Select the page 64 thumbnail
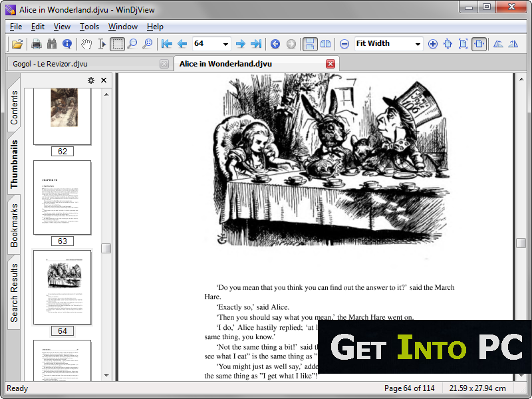The image size is (532, 399). point(63,287)
